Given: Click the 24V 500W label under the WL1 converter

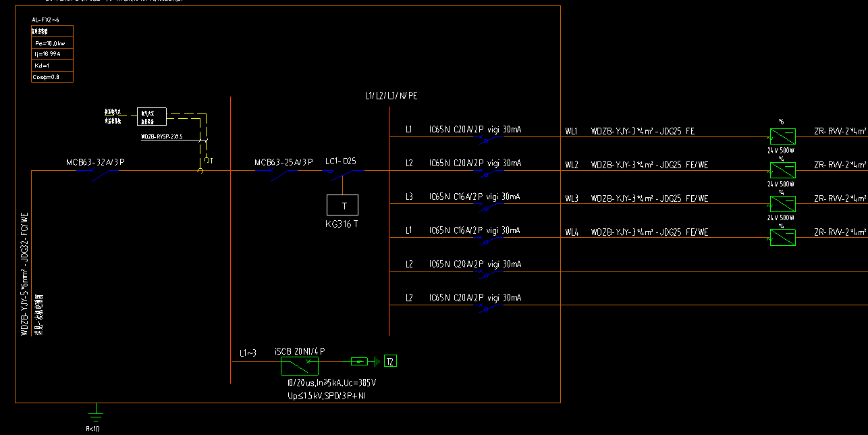Looking at the screenshot, I should [x=781, y=150].
